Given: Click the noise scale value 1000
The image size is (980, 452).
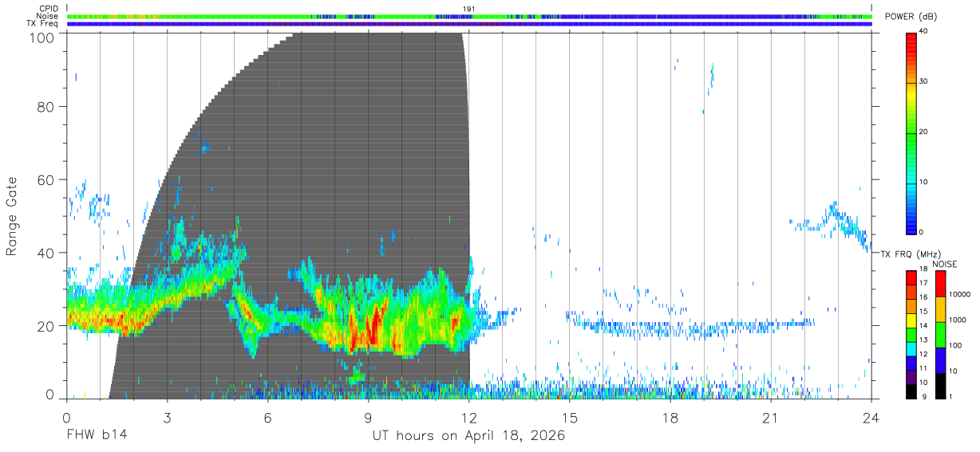Looking at the screenshot, I should click(958, 320).
